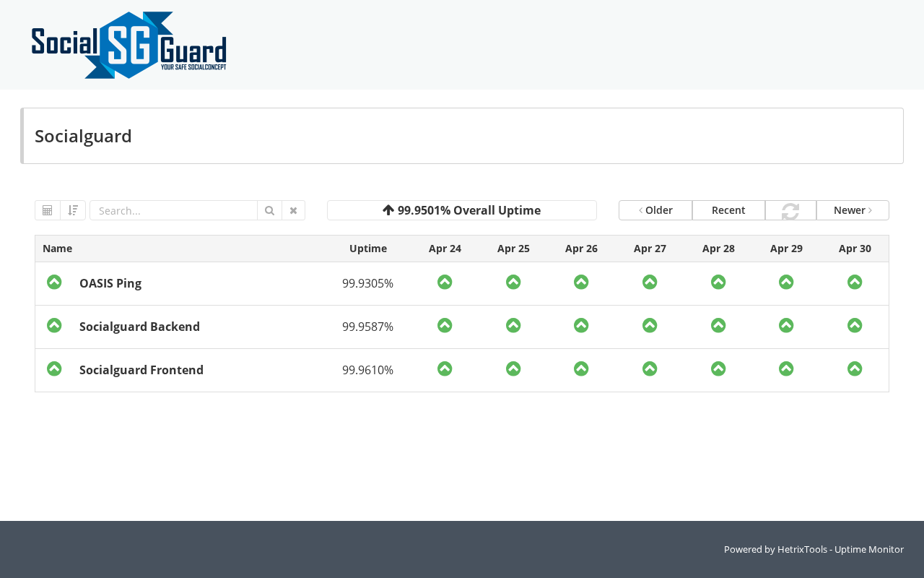Screen dimensions: 924x578
Task: Click OASIS Ping Apr 25 status icon
Action: tap(513, 282)
